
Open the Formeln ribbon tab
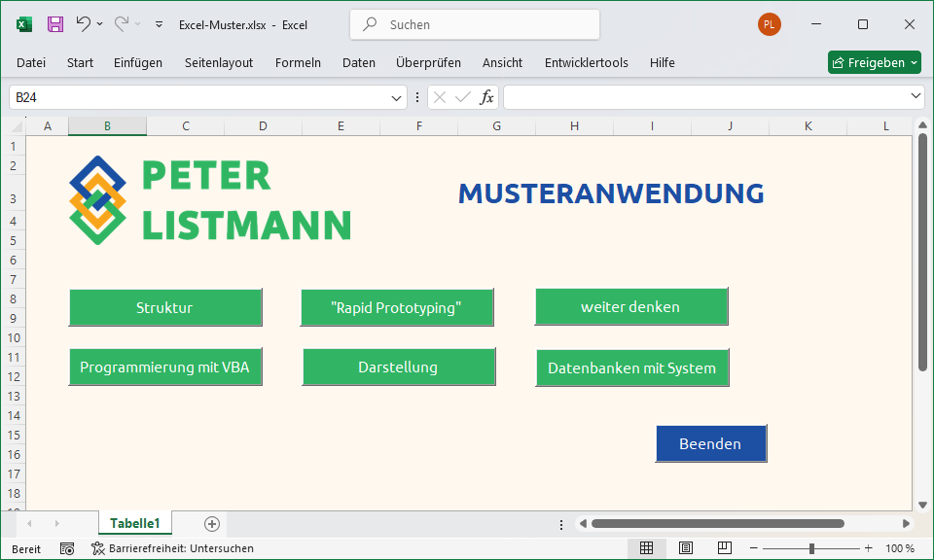click(x=298, y=62)
